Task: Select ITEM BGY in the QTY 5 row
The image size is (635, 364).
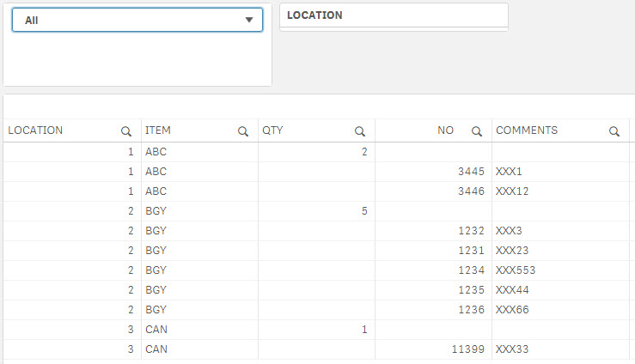Action: 156,211
